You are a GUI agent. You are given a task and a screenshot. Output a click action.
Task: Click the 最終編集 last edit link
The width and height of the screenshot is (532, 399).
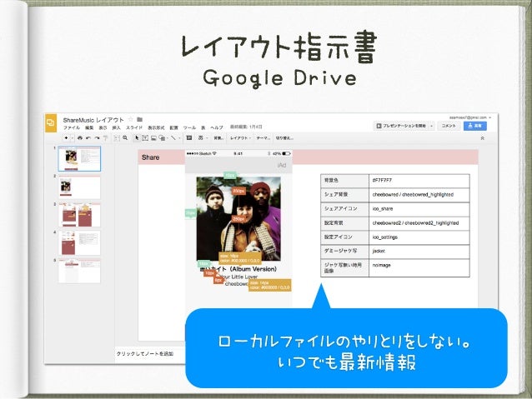(246, 127)
